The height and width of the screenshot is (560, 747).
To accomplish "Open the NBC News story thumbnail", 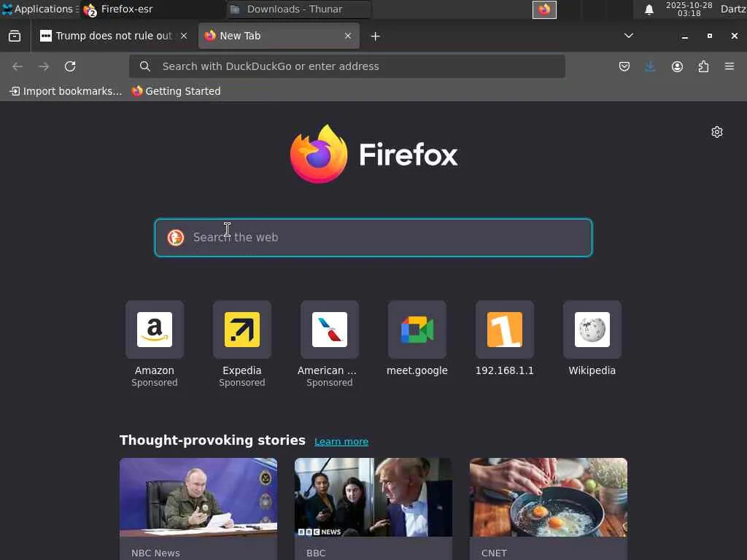I will [198, 497].
